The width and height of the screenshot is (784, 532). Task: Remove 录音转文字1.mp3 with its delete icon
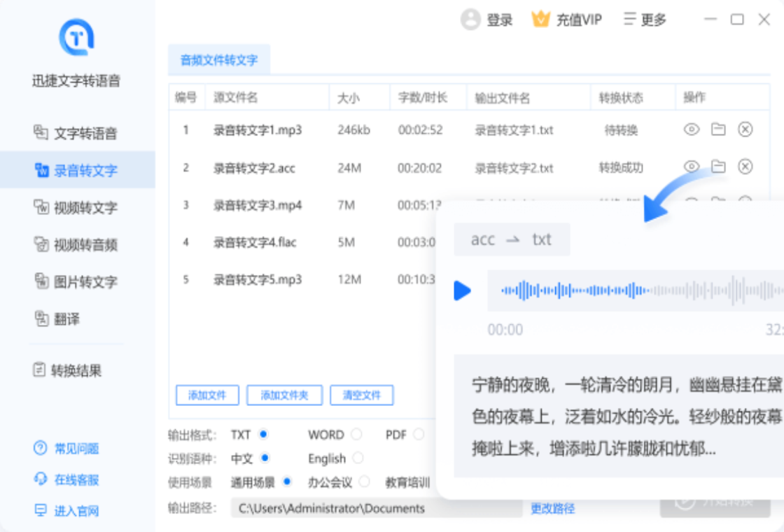[x=745, y=129]
